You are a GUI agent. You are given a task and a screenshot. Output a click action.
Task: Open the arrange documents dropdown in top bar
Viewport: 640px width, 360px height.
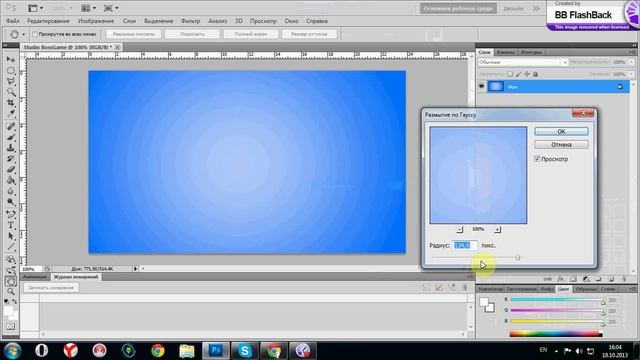pyautogui.click(x=88, y=8)
